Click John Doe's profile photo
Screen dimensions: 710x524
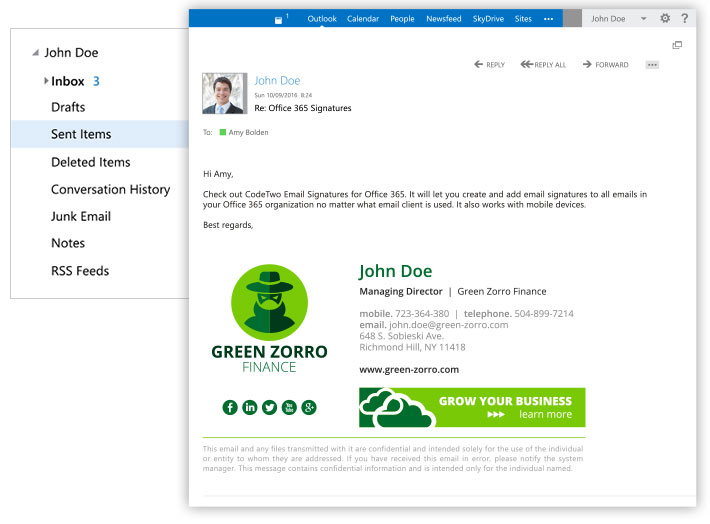click(225, 93)
